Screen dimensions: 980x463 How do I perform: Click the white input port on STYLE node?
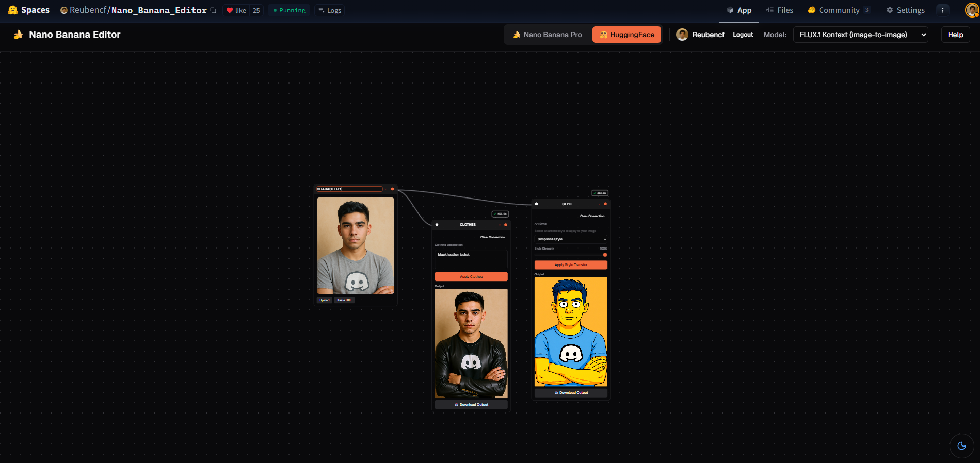tap(537, 204)
